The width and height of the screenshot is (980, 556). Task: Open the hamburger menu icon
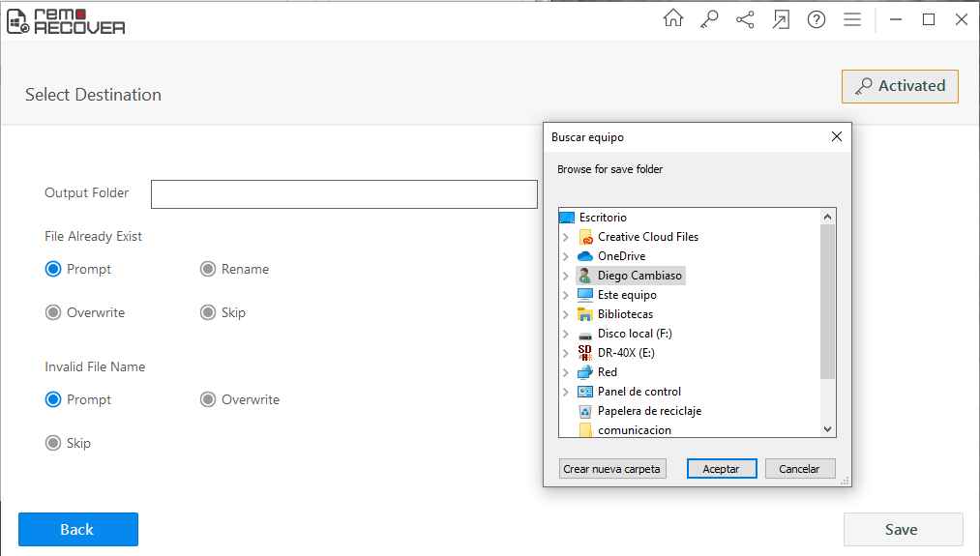pyautogui.click(x=852, y=19)
